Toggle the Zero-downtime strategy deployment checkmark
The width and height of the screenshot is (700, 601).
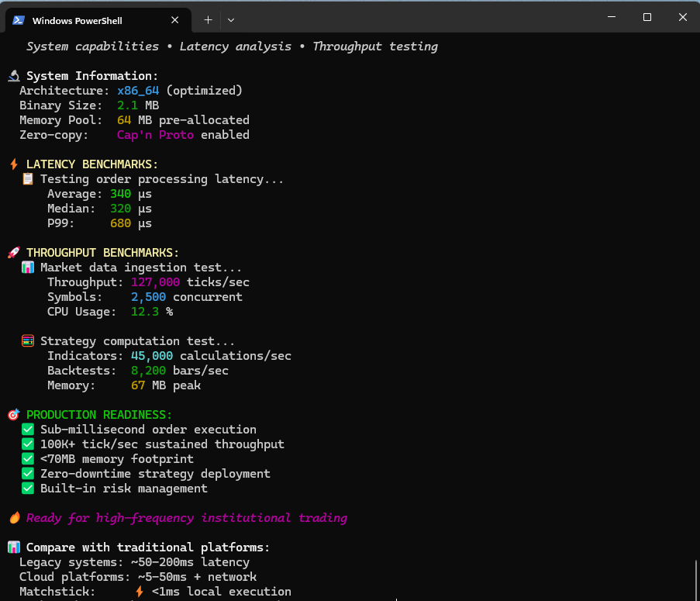pyautogui.click(x=28, y=473)
